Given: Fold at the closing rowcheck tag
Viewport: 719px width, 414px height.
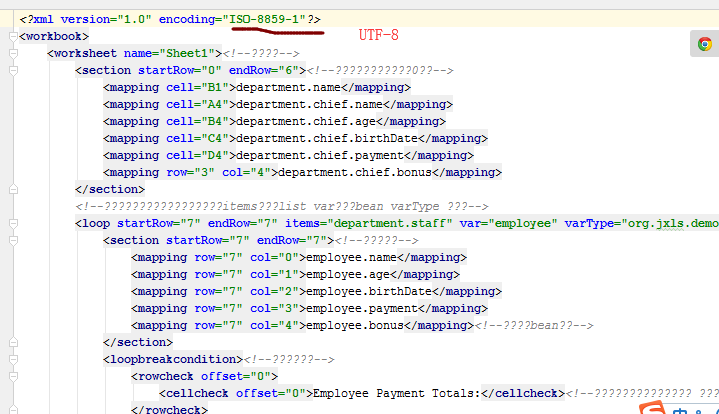Looking at the screenshot, I should [13, 409].
